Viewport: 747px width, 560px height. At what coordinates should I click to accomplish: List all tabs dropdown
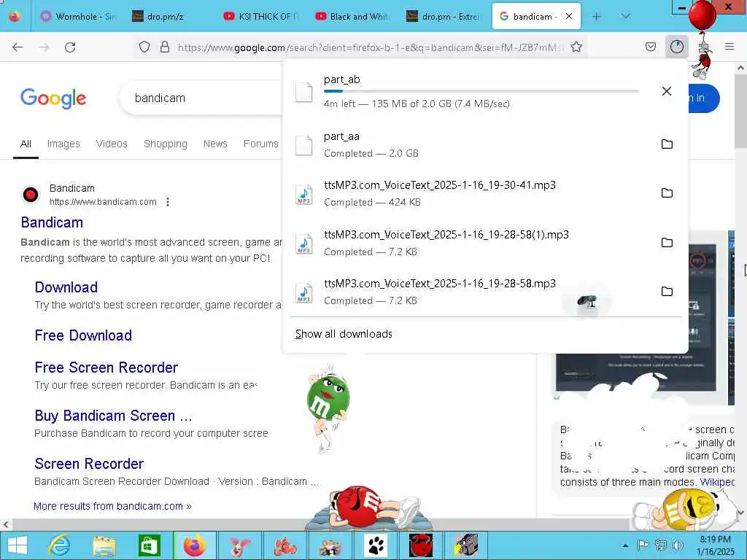(625, 17)
